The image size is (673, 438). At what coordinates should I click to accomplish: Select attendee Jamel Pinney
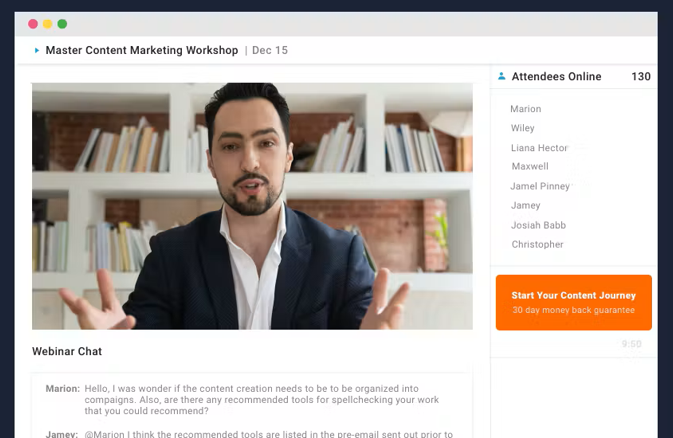(x=540, y=186)
